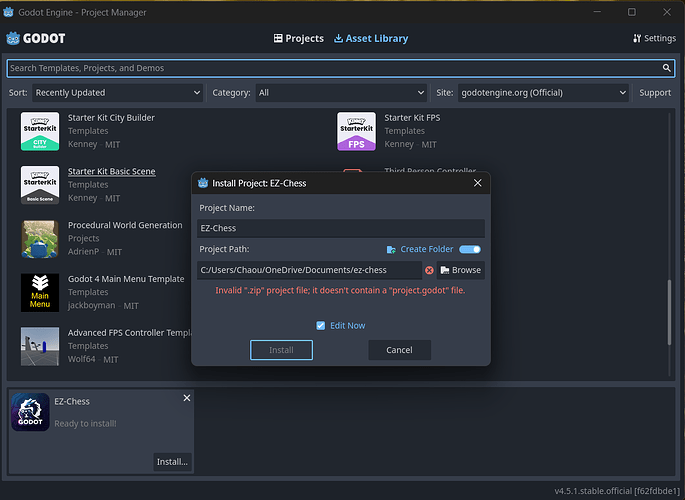The width and height of the screenshot is (685, 500).
Task: Close the EZ-Chess download panel
Action: 186,398
